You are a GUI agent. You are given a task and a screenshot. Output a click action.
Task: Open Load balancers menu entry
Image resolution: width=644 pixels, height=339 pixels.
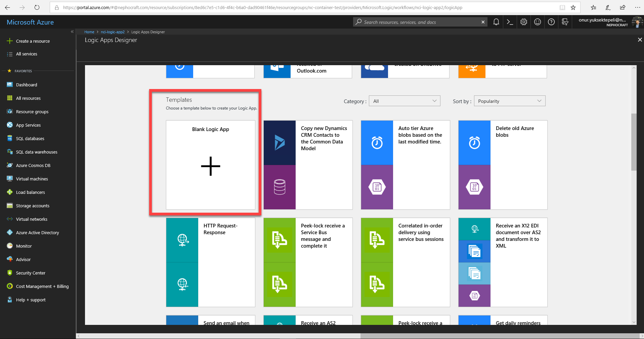tap(30, 192)
